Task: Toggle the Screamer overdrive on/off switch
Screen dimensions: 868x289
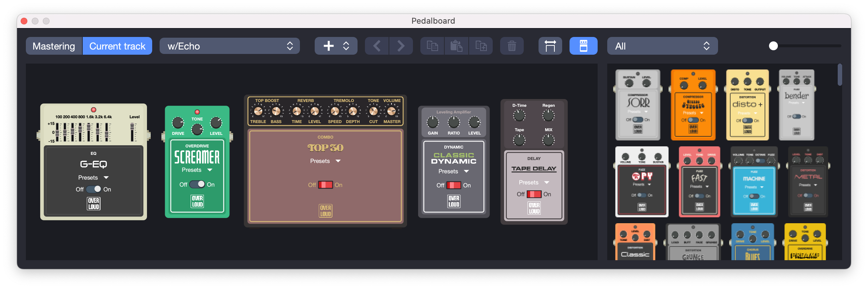Action: pyautogui.click(x=197, y=184)
